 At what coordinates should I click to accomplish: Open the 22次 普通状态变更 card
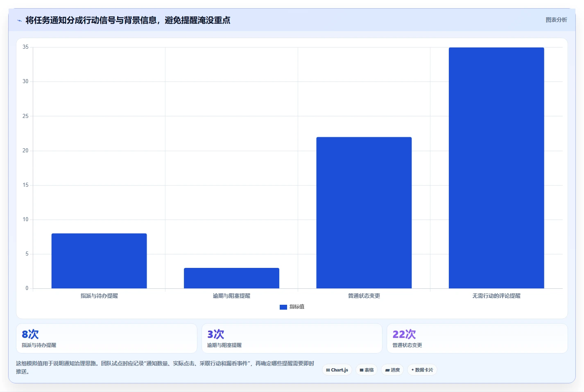pyautogui.click(x=477, y=338)
